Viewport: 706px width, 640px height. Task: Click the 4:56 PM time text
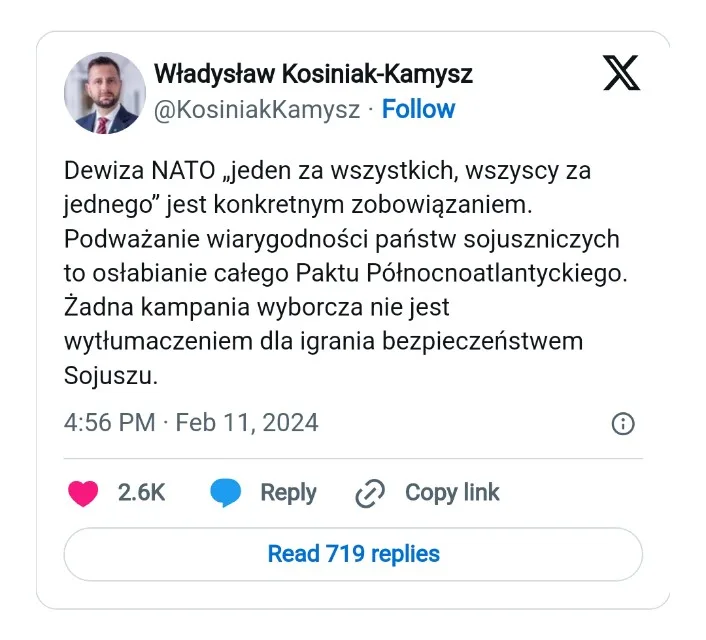tap(109, 422)
